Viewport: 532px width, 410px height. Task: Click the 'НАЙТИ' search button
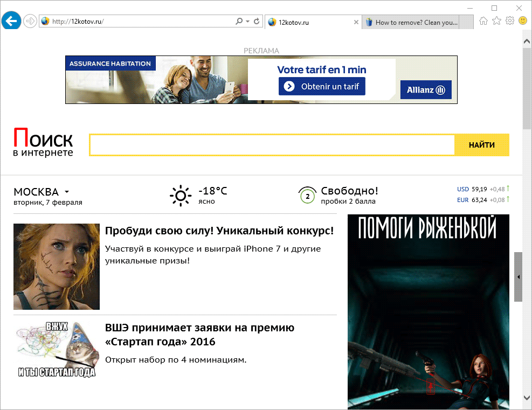pos(482,145)
